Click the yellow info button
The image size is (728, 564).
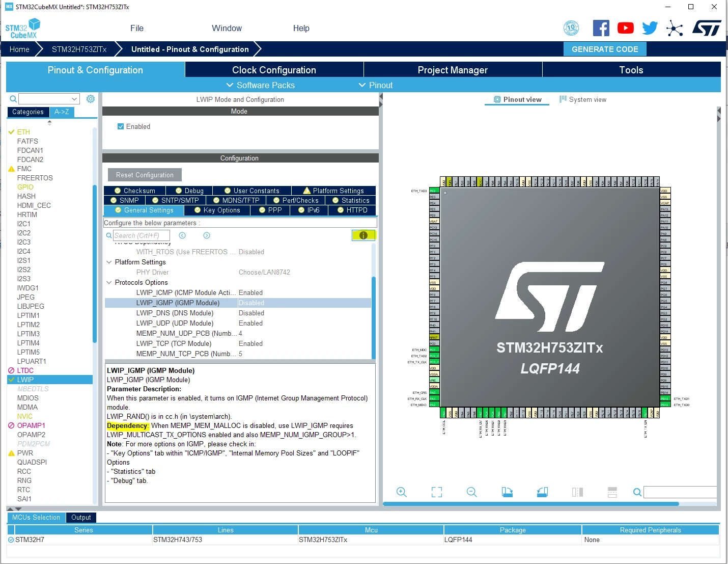363,235
